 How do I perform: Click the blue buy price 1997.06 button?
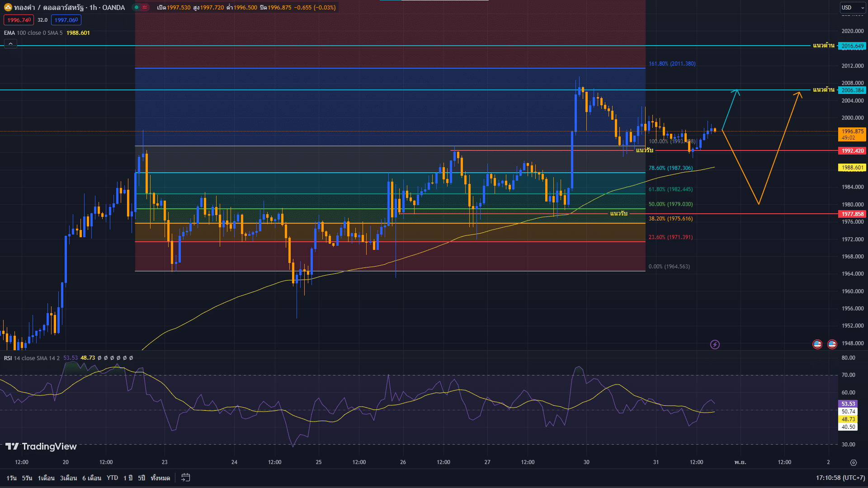[x=66, y=20]
